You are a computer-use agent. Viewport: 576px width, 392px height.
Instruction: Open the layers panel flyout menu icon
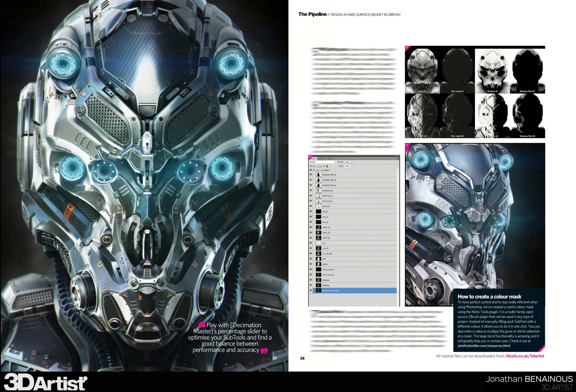coord(398,159)
